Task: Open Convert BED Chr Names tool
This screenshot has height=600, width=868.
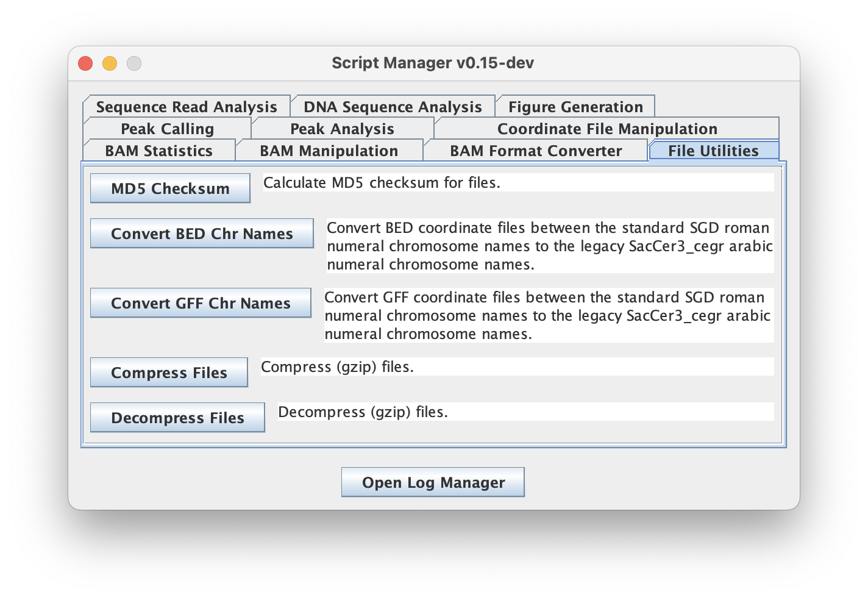Action: point(202,234)
